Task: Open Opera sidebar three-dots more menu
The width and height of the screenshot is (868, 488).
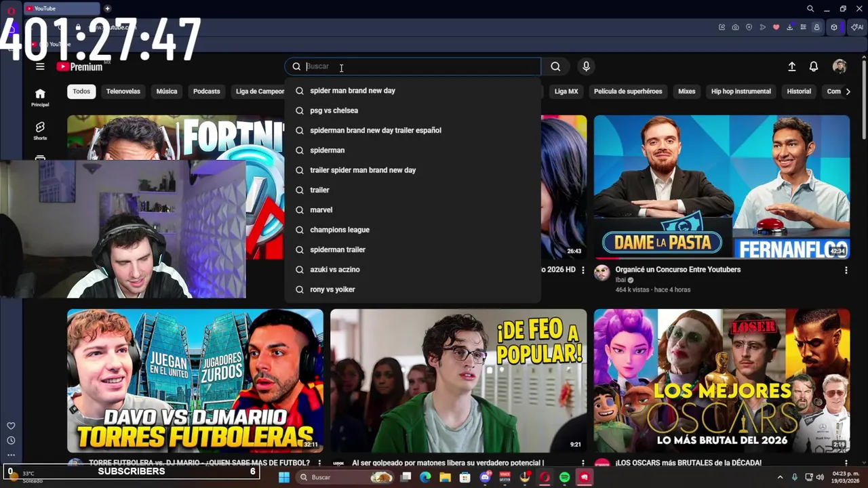Action: 11,455
